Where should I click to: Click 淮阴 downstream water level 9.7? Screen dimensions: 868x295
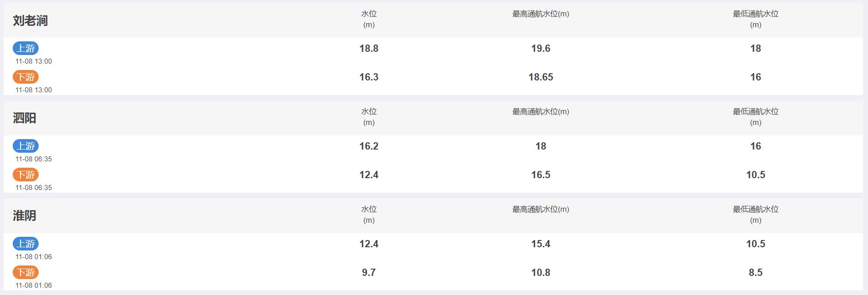click(x=369, y=273)
